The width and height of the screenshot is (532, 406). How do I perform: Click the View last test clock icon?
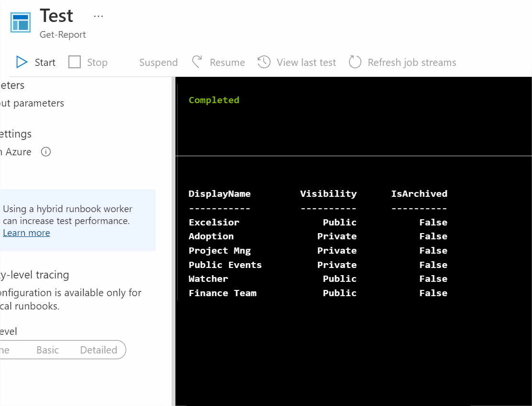(264, 62)
